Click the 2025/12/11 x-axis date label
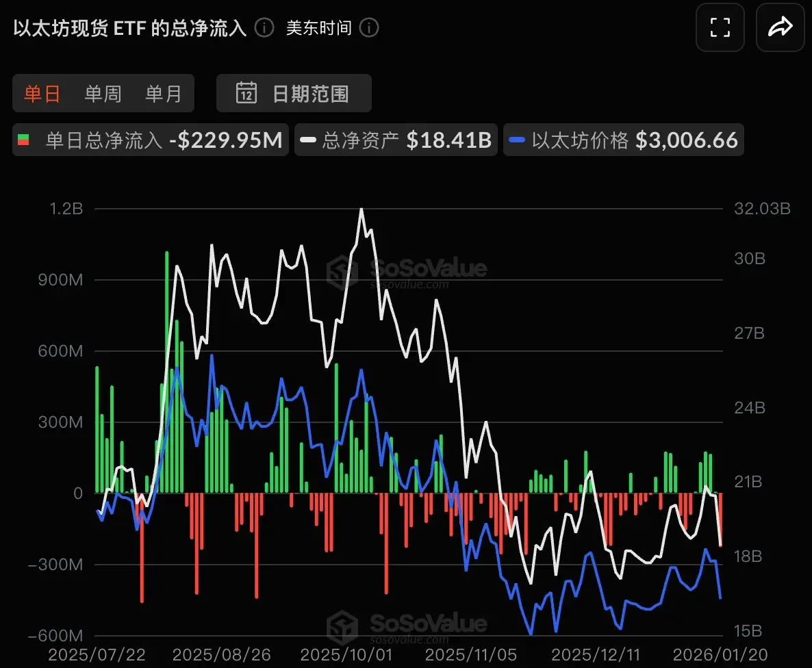Viewport: 812px width, 668px height. tap(596, 654)
